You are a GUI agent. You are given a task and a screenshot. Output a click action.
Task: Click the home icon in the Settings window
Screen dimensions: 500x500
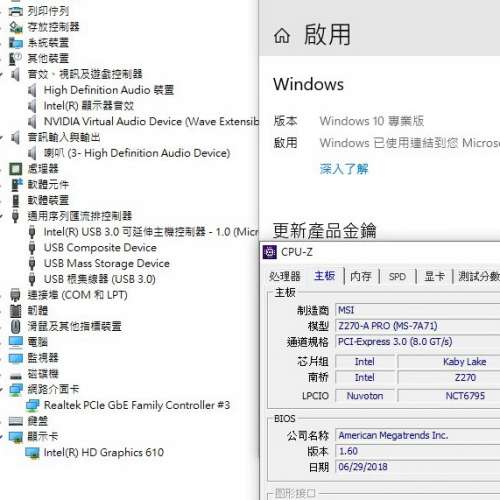[x=282, y=35]
